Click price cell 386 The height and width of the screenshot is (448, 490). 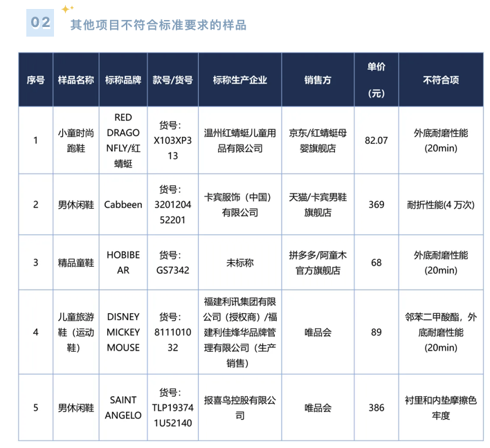[376, 407]
